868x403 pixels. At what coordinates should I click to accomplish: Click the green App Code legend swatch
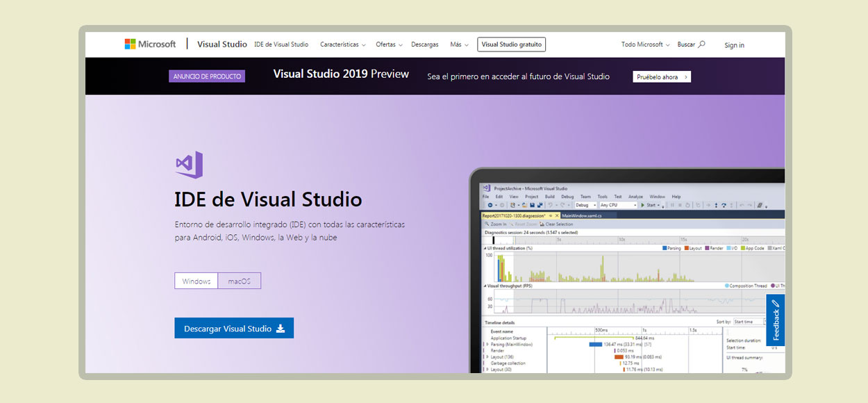click(743, 248)
